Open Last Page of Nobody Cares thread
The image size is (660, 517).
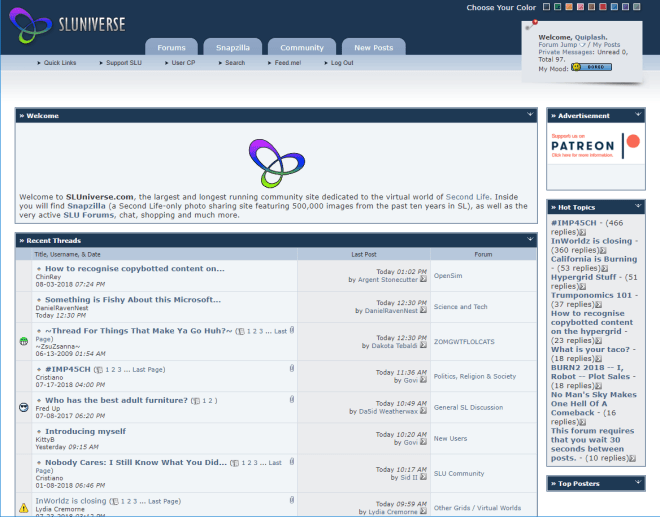click(x=275, y=463)
